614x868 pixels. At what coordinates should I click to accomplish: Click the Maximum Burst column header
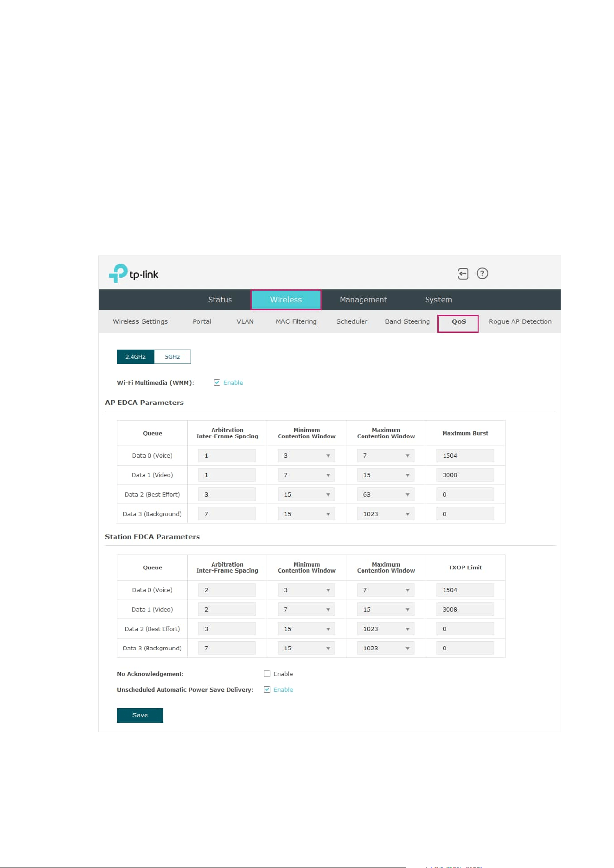pyautogui.click(x=465, y=434)
